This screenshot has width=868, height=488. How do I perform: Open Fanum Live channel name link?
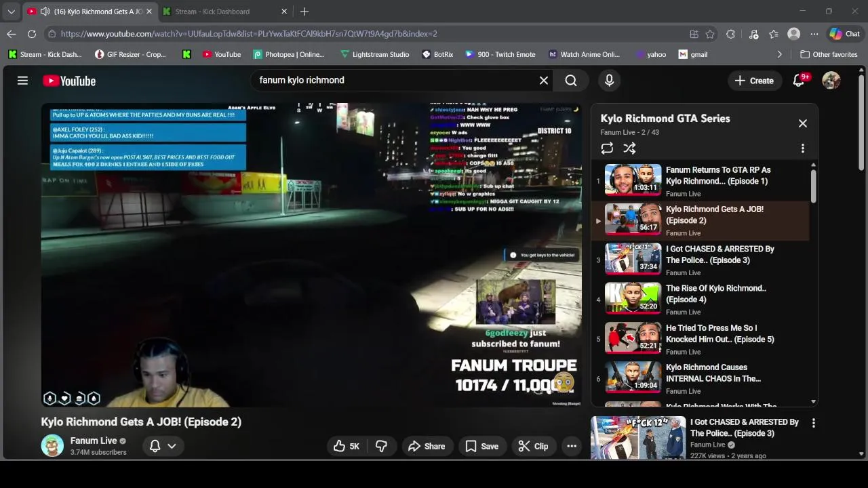click(94, 441)
